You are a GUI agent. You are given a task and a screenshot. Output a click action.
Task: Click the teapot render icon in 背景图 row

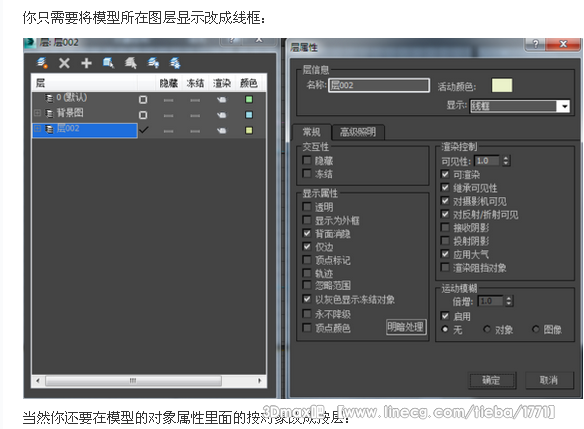(222, 115)
